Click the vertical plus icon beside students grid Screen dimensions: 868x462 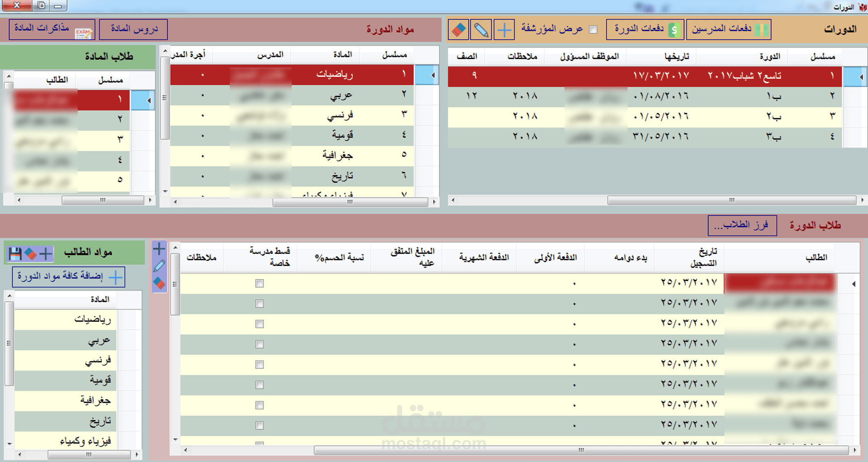click(x=159, y=249)
